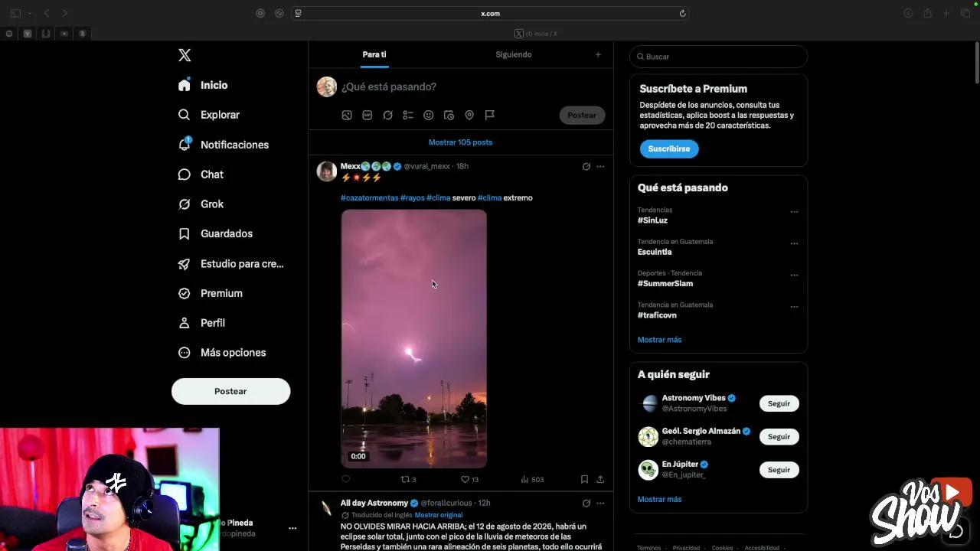Expand the Más opciones menu
The image size is (980, 551).
(222, 353)
